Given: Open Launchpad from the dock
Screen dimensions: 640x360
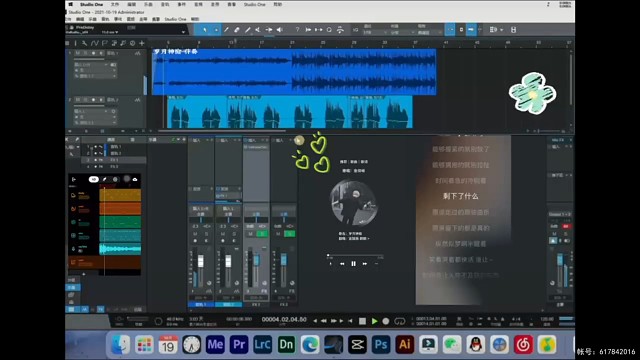Looking at the screenshot, I should pyautogui.click(x=144, y=344).
